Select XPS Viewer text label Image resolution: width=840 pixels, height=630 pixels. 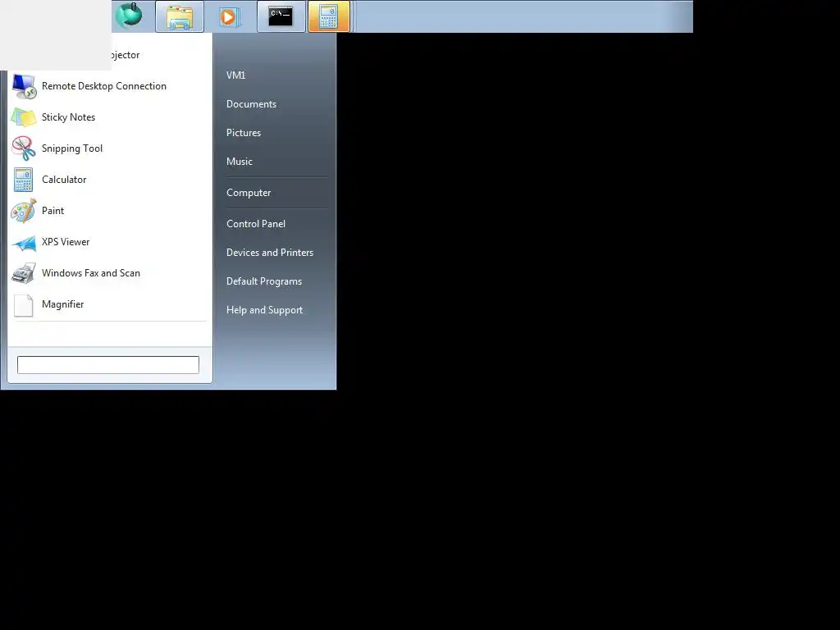66,242
